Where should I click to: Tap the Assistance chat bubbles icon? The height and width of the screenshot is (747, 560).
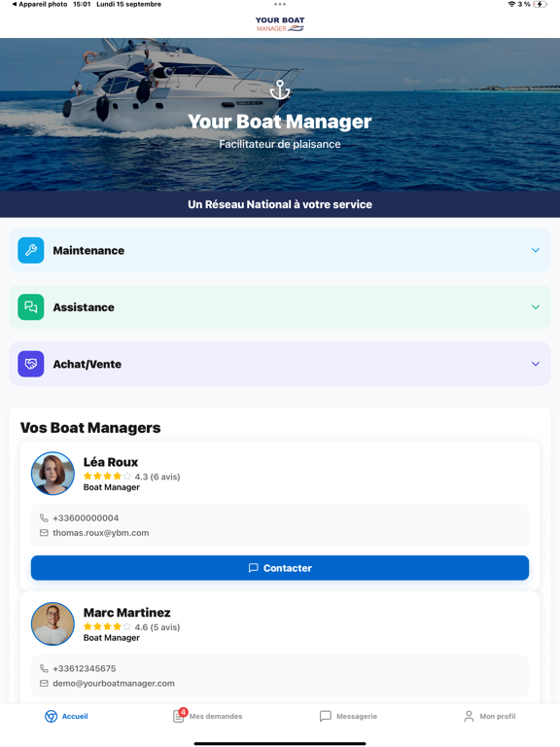click(x=31, y=306)
